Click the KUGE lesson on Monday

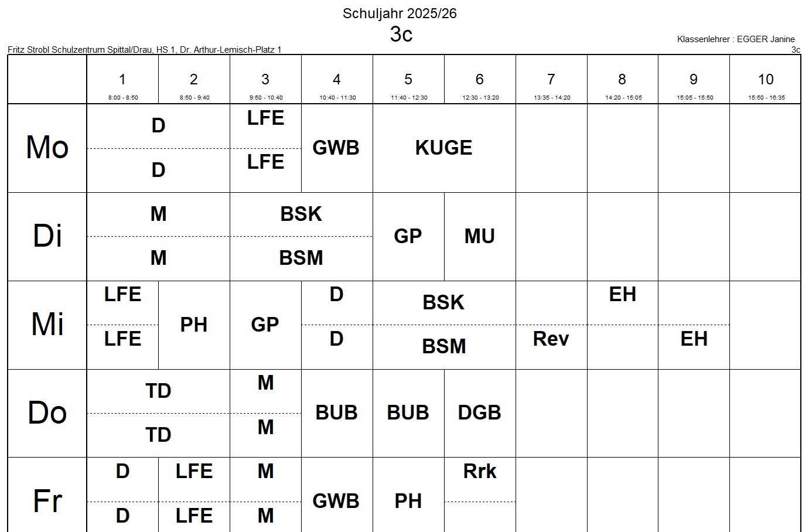click(443, 148)
